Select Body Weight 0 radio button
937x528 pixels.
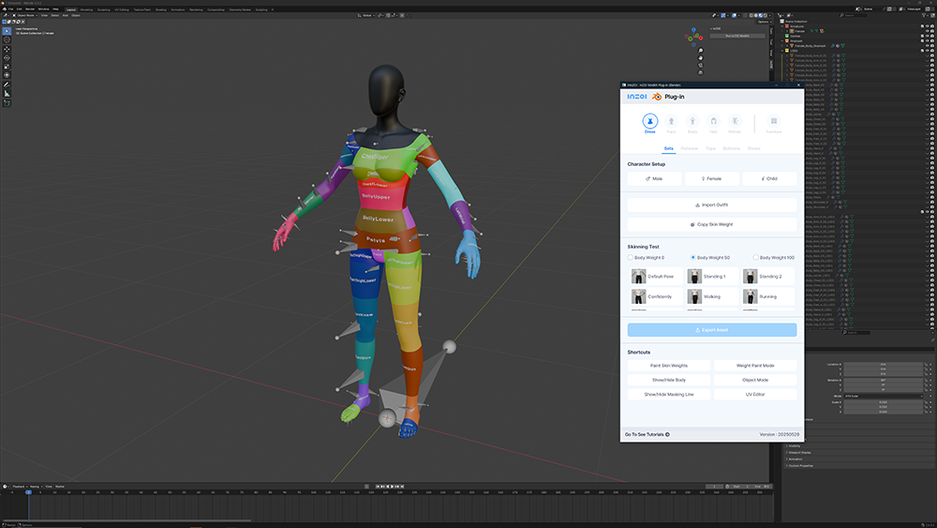pyautogui.click(x=632, y=258)
